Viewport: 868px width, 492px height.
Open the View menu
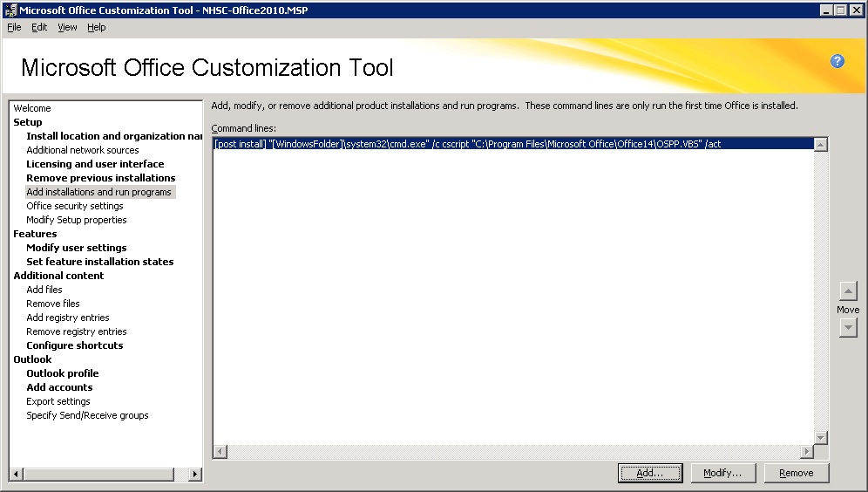[x=67, y=27]
